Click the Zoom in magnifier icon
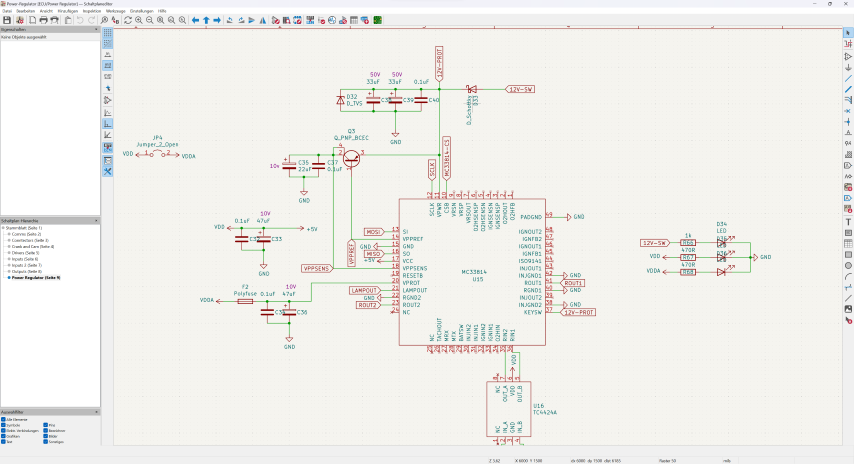 (139, 20)
